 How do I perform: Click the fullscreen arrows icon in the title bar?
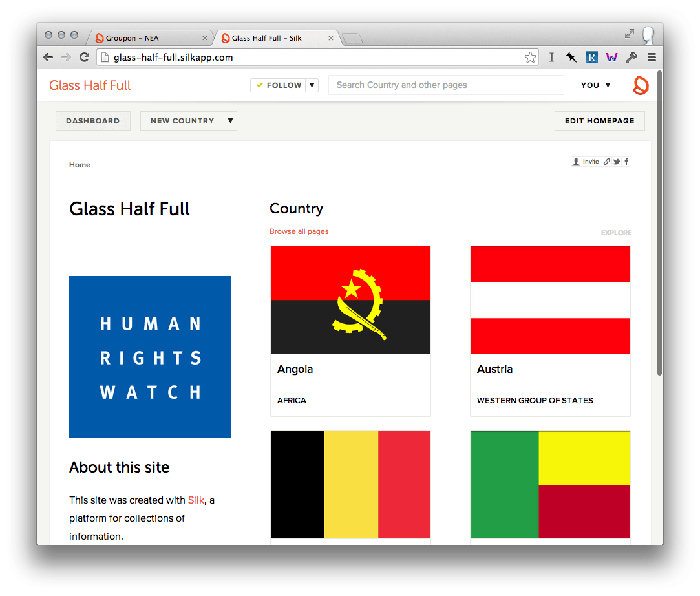click(630, 34)
